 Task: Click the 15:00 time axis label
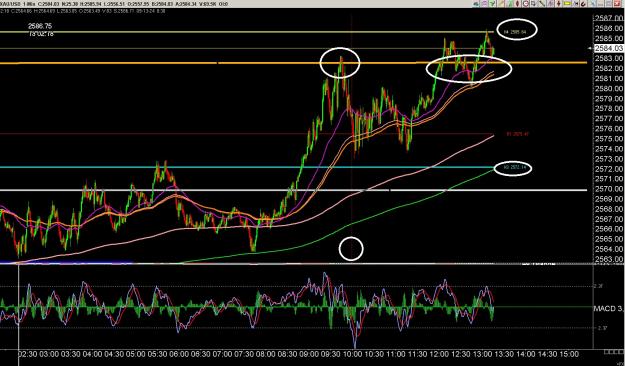click(568, 354)
